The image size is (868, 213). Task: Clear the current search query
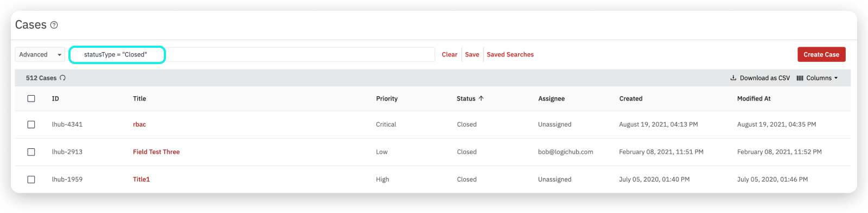449,54
